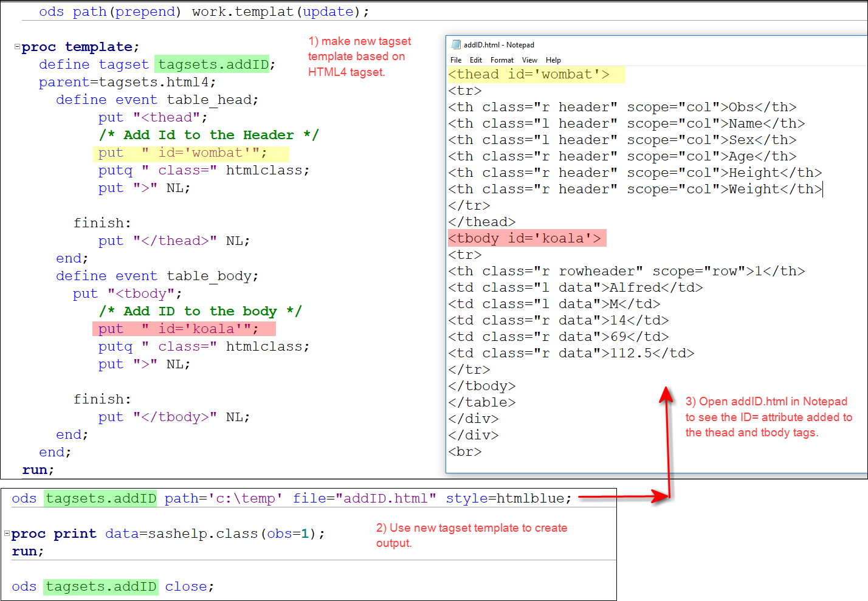This screenshot has width=868, height=601.
Task: Click the '</tbody>' line in Notepad
Action: tap(482, 386)
